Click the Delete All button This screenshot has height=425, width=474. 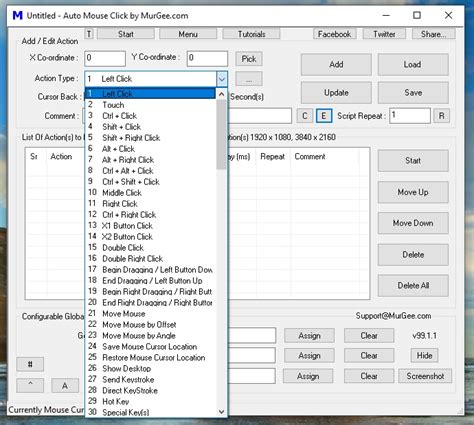click(x=413, y=286)
